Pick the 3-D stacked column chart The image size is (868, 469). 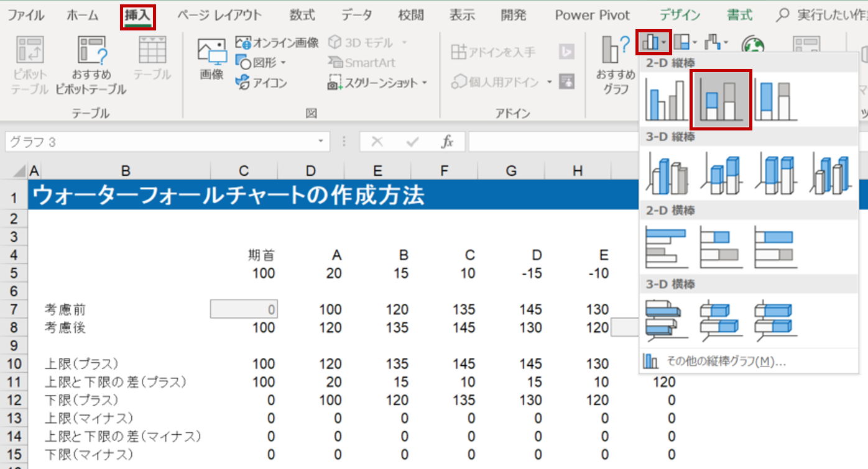[x=721, y=173]
